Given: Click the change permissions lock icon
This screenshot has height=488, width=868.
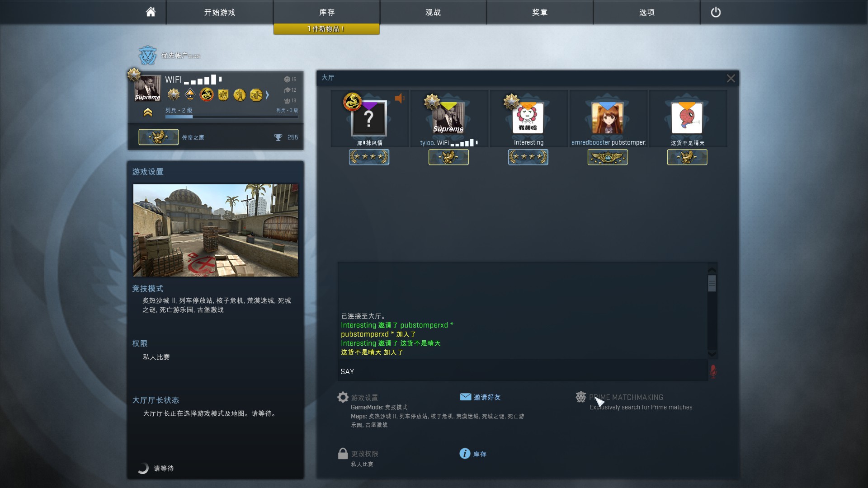Looking at the screenshot, I should [x=343, y=454].
